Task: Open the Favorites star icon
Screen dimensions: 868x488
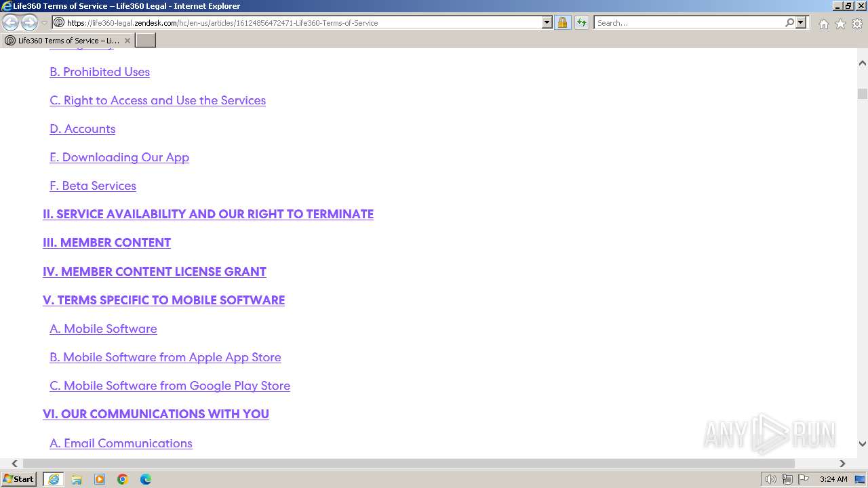Action: point(840,24)
